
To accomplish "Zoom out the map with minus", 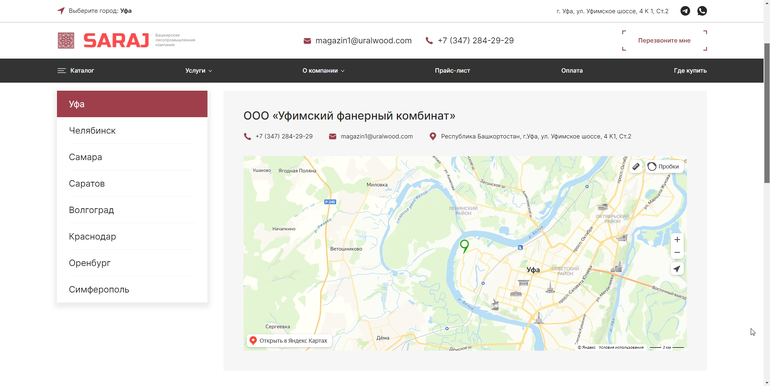I will click(x=677, y=252).
